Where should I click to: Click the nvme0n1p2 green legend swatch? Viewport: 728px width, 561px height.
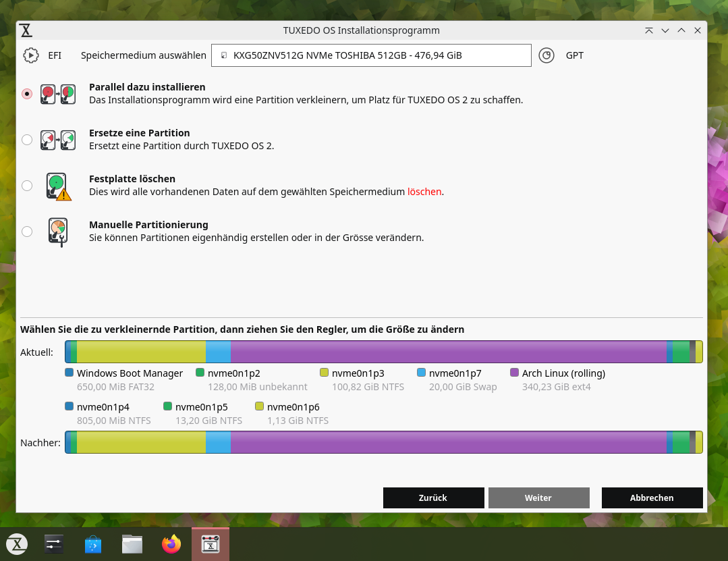[200, 373]
